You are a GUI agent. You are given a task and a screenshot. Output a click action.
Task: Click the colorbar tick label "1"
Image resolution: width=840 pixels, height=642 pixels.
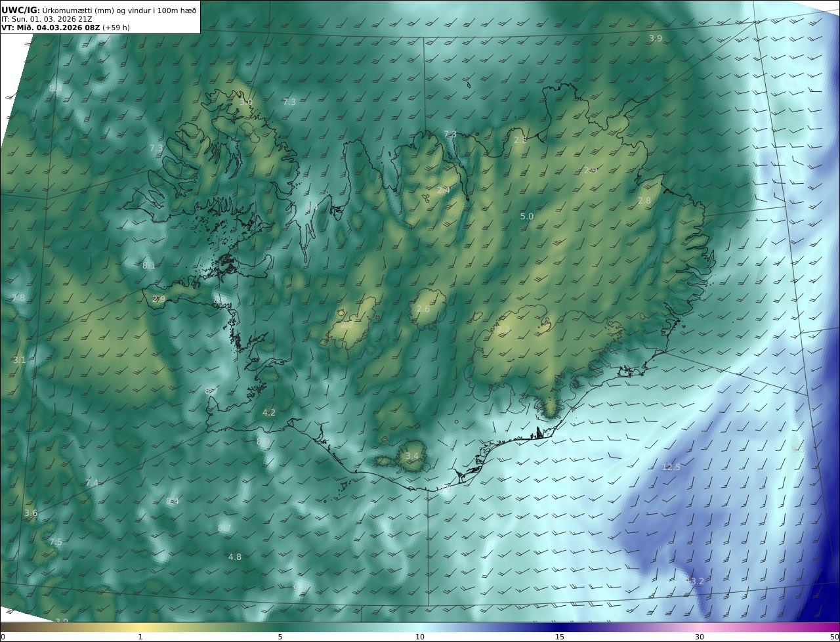click(140, 637)
